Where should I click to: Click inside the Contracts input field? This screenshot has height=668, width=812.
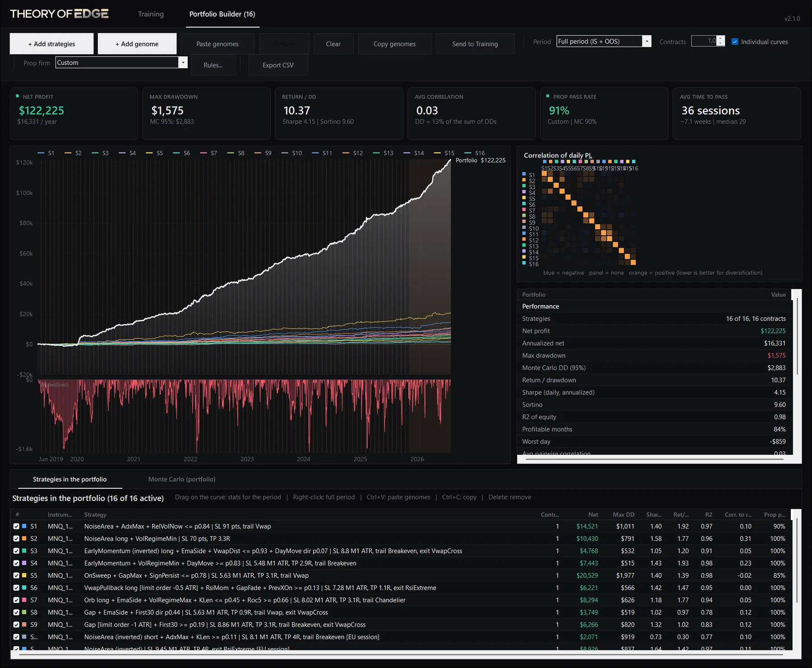click(704, 41)
